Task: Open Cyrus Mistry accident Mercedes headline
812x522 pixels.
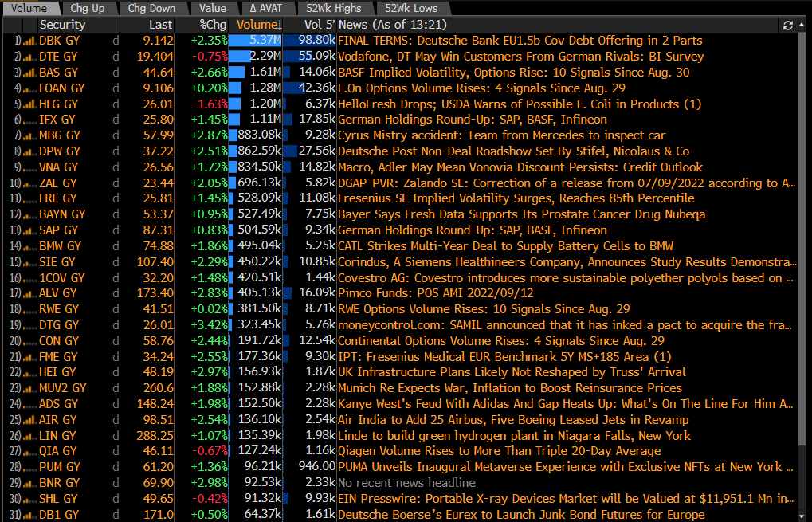Action: pyautogui.click(x=501, y=135)
